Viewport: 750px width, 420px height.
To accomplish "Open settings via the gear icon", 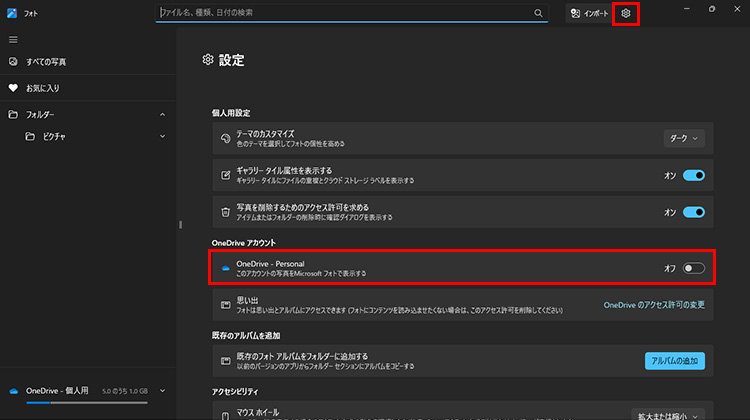I will pos(626,13).
